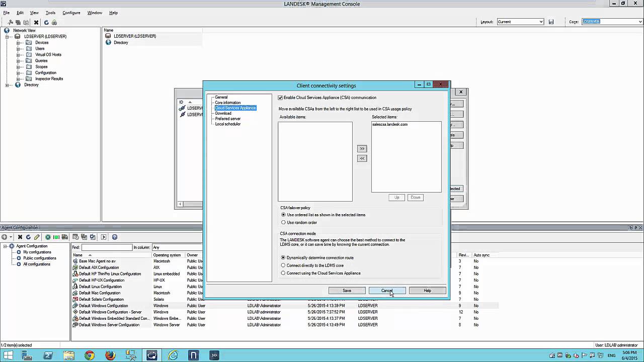Click the blue help question mark icon
Screen dimensions: 644x362
click(115, 237)
